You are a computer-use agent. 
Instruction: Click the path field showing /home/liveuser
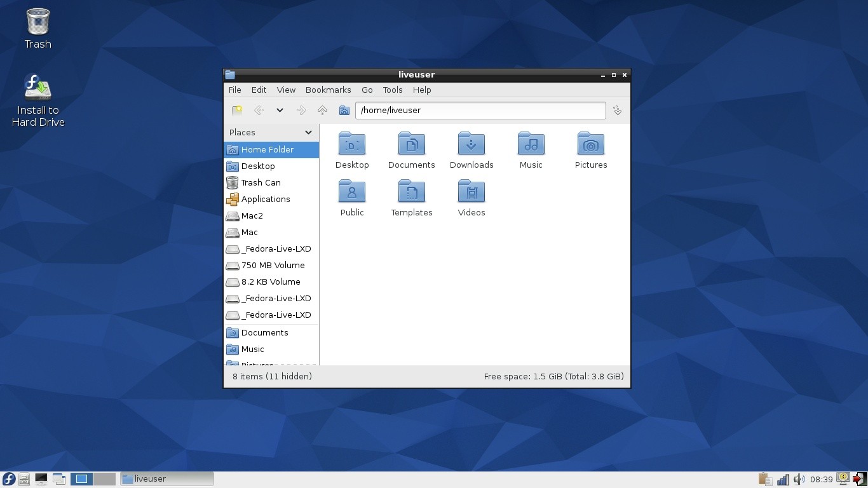click(480, 111)
